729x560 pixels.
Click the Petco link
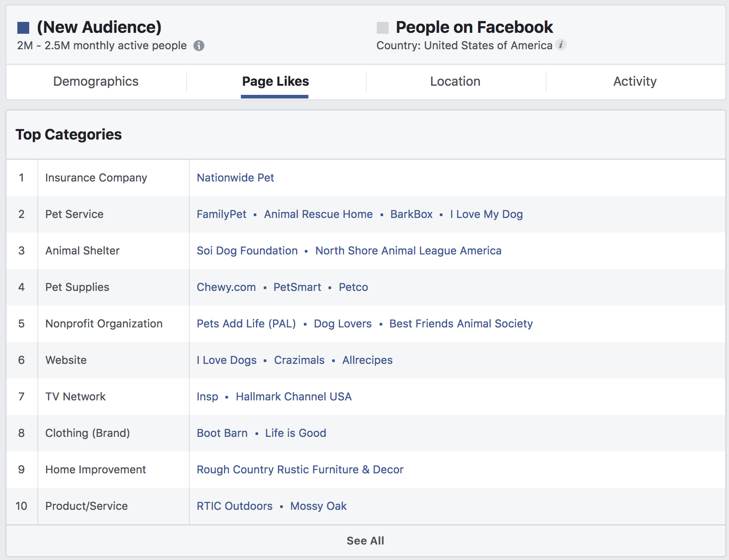(354, 287)
